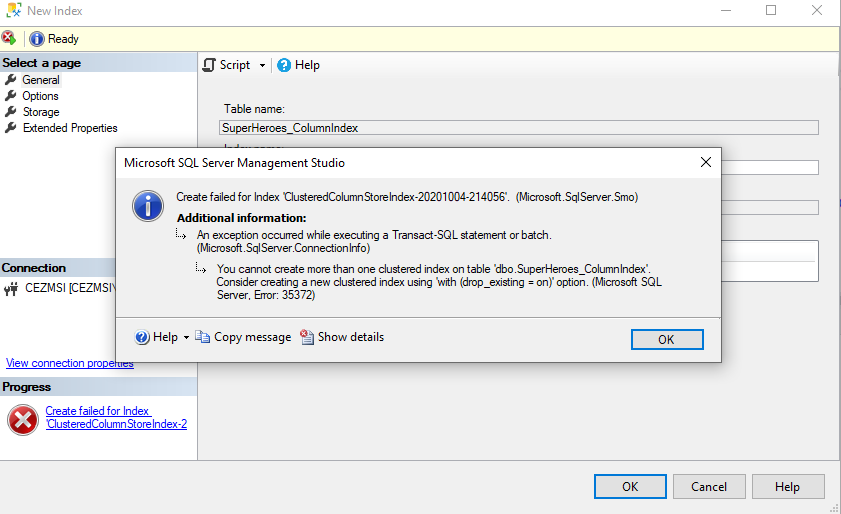Screen dimensions: 841x514
Task: Click the Ready status text
Action: (x=63, y=39)
